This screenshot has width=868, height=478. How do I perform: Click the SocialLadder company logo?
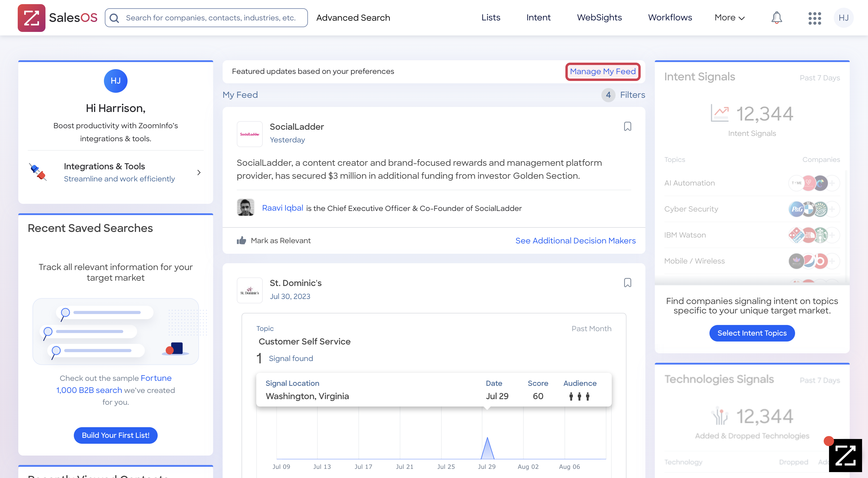(249, 134)
